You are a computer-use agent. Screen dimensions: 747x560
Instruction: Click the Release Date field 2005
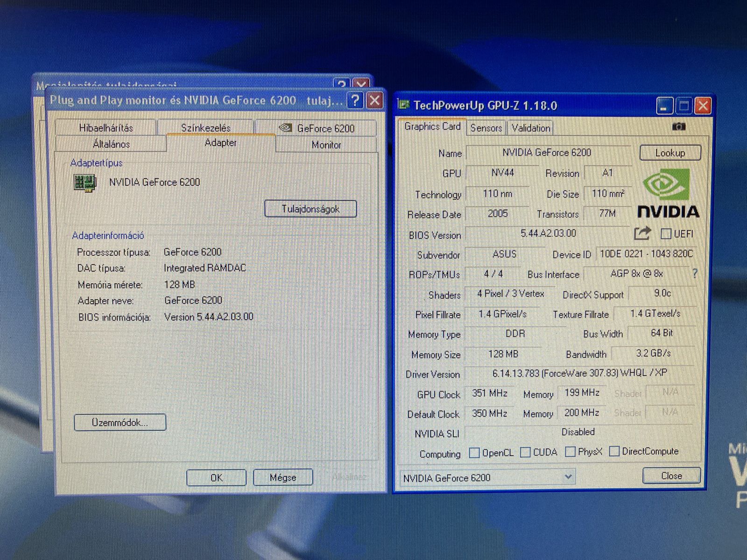pos(498,214)
